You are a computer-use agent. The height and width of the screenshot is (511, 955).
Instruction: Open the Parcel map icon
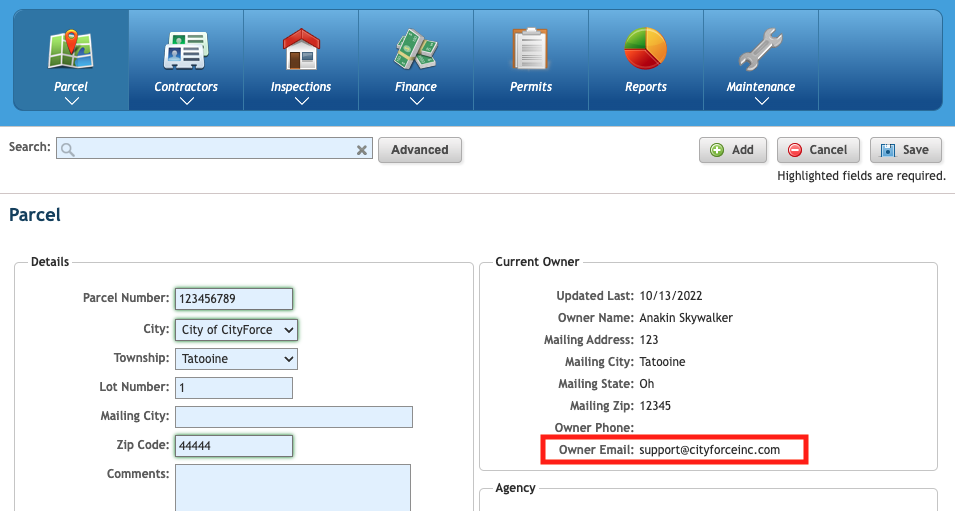pos(71,49)
